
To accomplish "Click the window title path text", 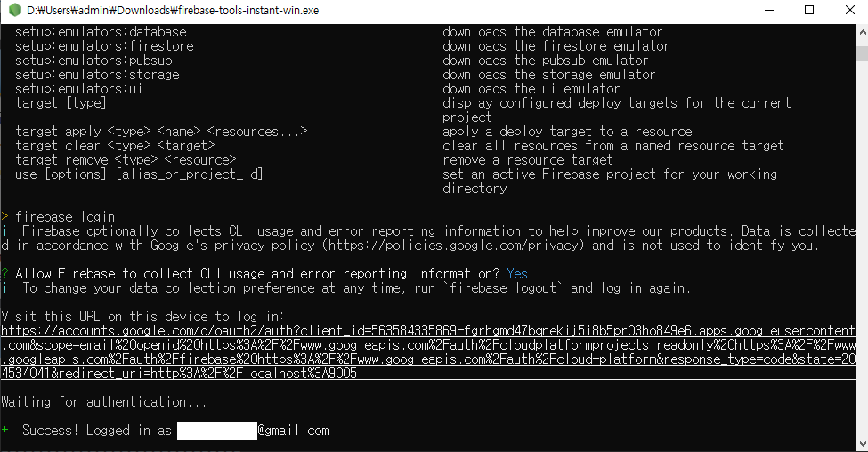I will coord(173,10).
